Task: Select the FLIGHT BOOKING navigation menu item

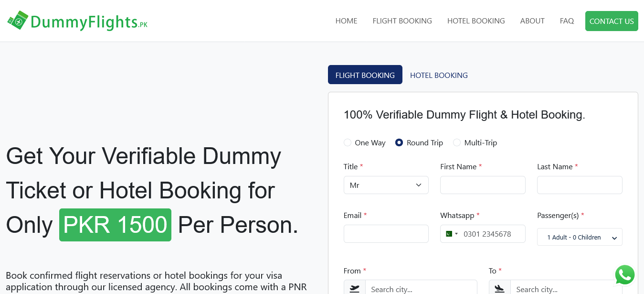Action: coord(402,21)
